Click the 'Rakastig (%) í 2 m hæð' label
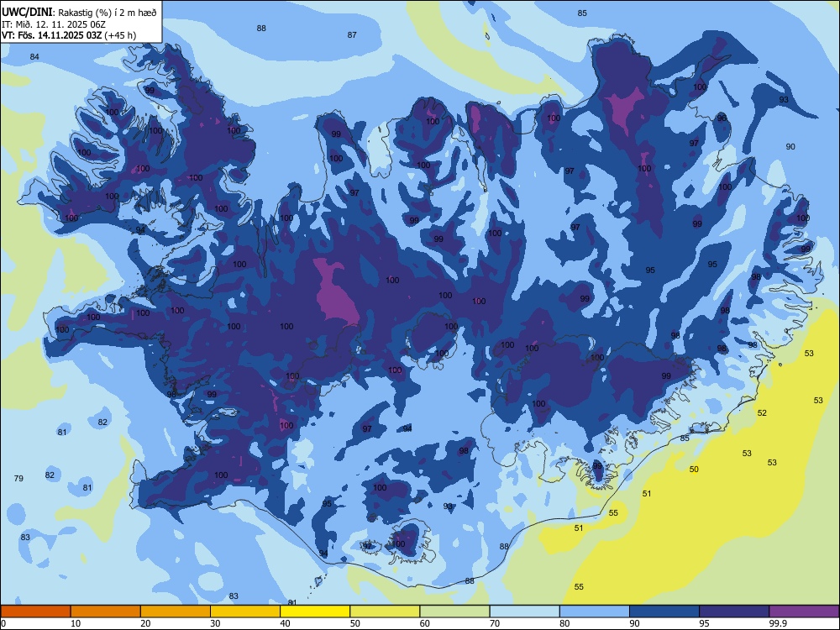Screen dimensions: 840x630 [x=108, y=13]
